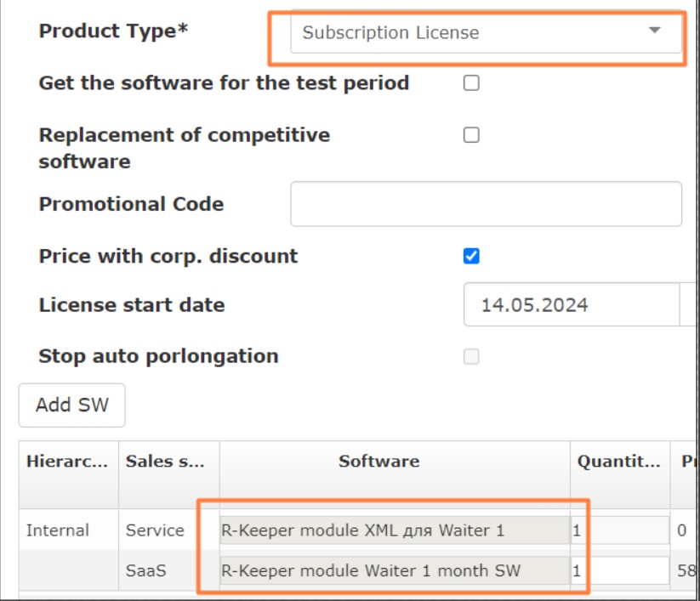Screen dimensions: 700x601
Task: Toggle the 'Stop auto porlongation' checkbox
Action: [471, 356]
